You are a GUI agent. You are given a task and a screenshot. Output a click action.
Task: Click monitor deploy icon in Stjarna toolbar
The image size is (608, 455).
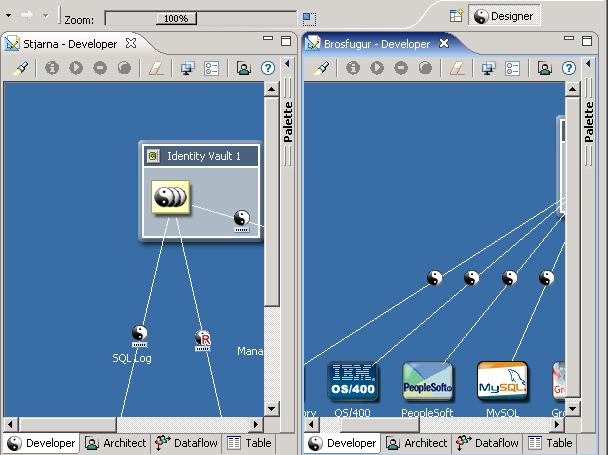pyautogui.click(x=187, y=69)
